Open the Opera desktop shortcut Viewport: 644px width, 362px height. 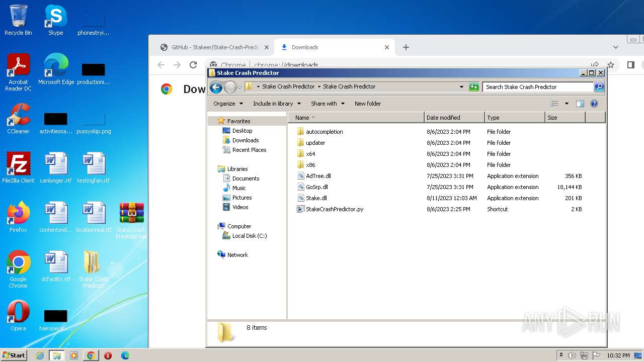tap(18, 316)
